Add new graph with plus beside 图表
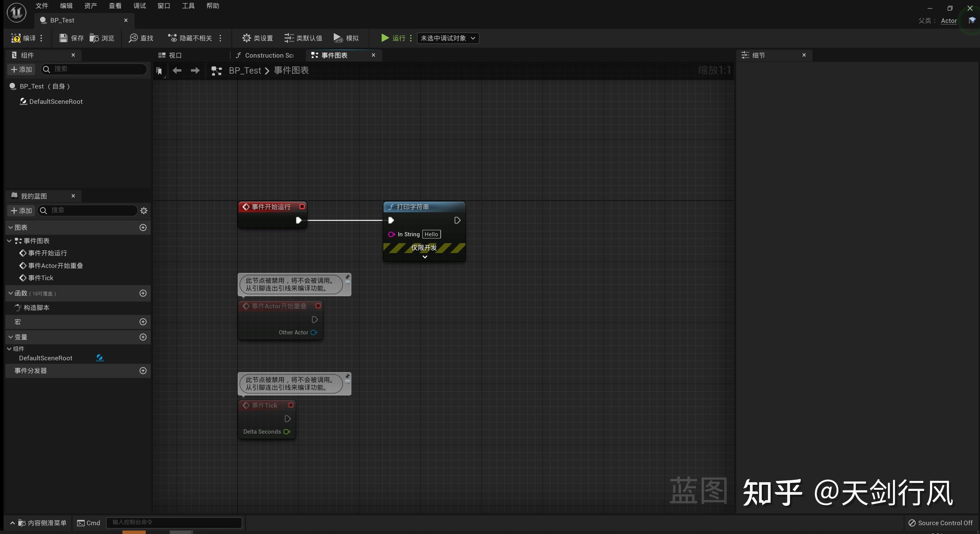The width and height of the screenshot is (980, 534). pyautogui.click(x=143, y=227)
